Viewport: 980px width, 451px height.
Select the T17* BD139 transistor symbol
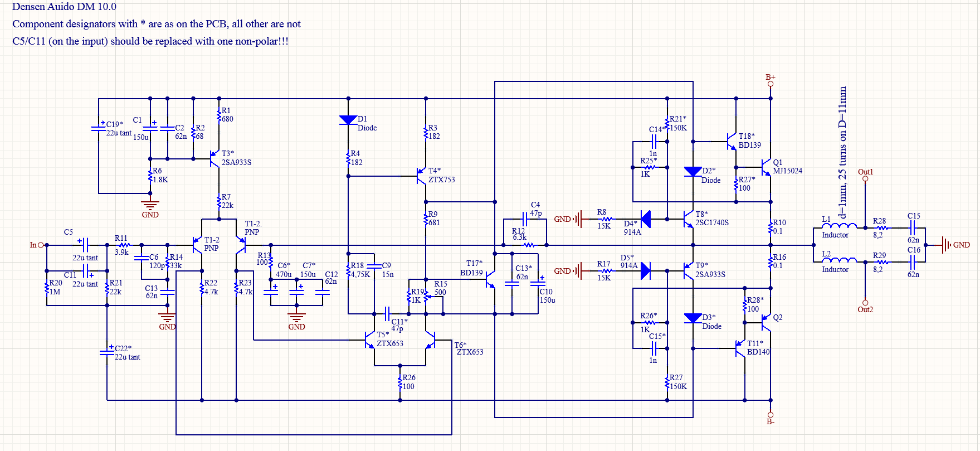click(x=490, y=279)
